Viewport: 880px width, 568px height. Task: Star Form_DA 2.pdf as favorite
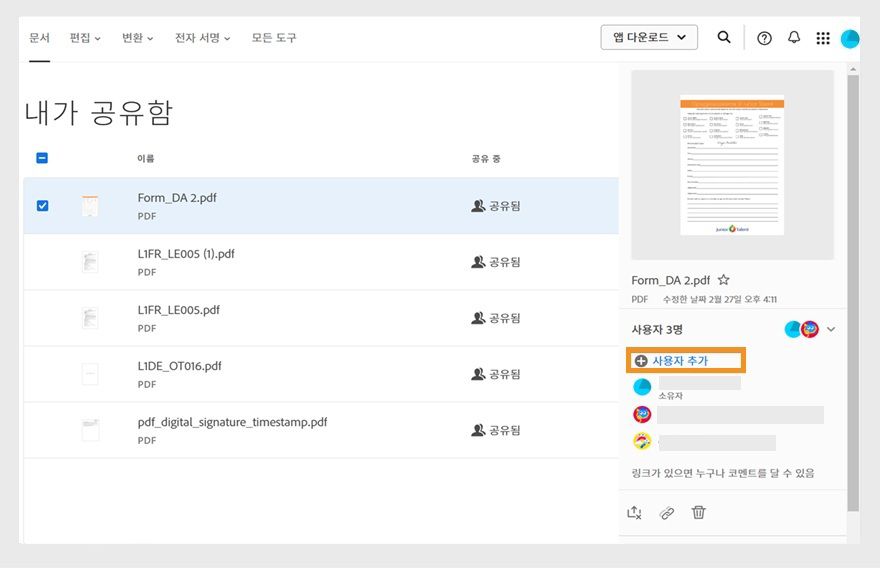tap(724, 280)
